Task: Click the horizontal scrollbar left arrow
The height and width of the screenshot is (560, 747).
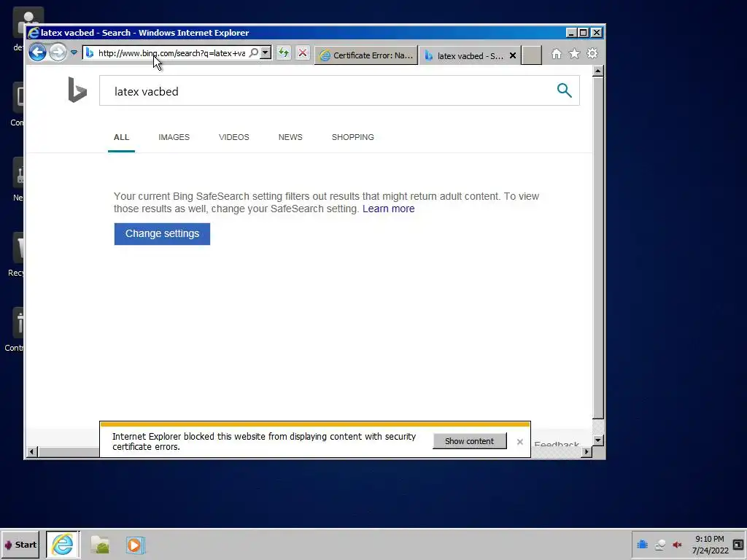Action: [x=32, y=452]
